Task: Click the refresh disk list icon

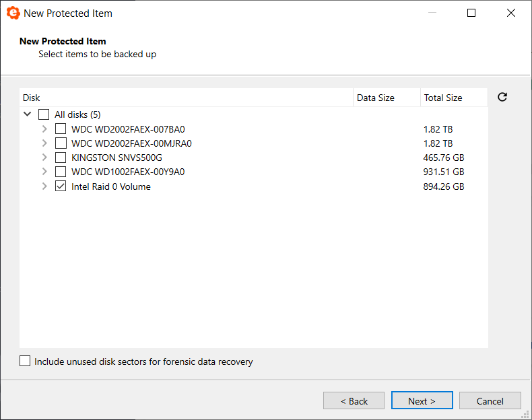Action: [502, 98]
